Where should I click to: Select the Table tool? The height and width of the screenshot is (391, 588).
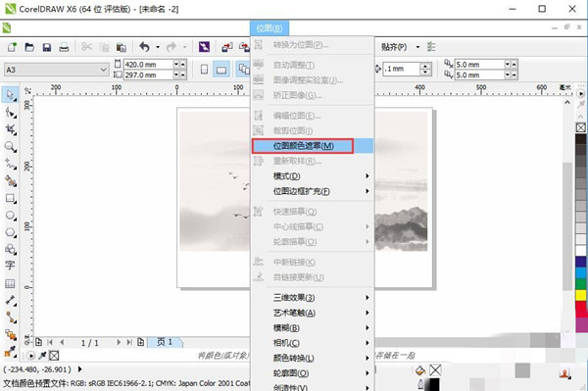pyautogui.click(x=10, y=283)
